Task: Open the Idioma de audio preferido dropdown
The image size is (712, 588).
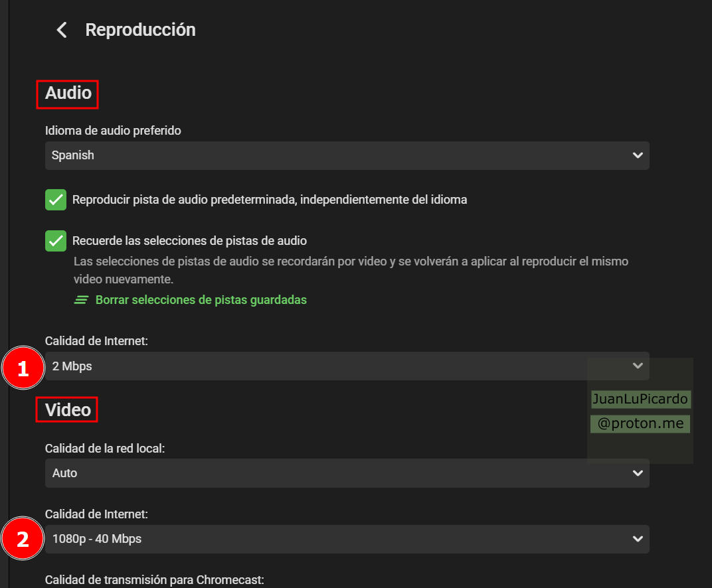Action: 345,155
